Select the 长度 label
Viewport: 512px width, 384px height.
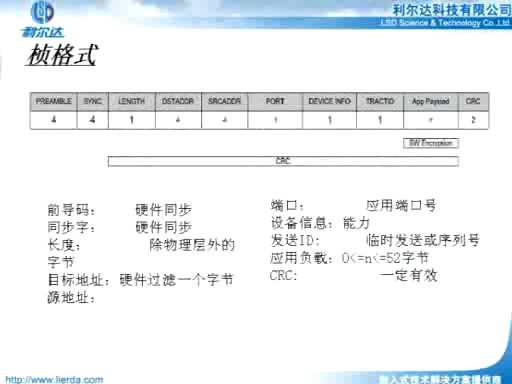[x=64, y=245]
